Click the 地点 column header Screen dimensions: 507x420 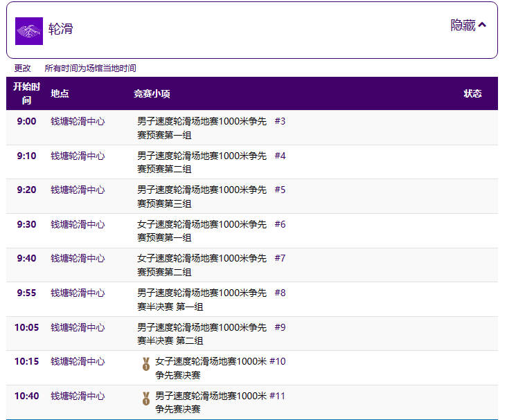pyautogui.click(x=60, y=93)
